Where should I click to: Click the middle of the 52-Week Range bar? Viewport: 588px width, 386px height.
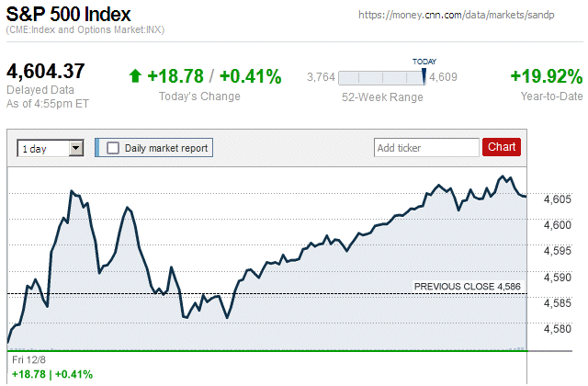(x=381, y=77)
